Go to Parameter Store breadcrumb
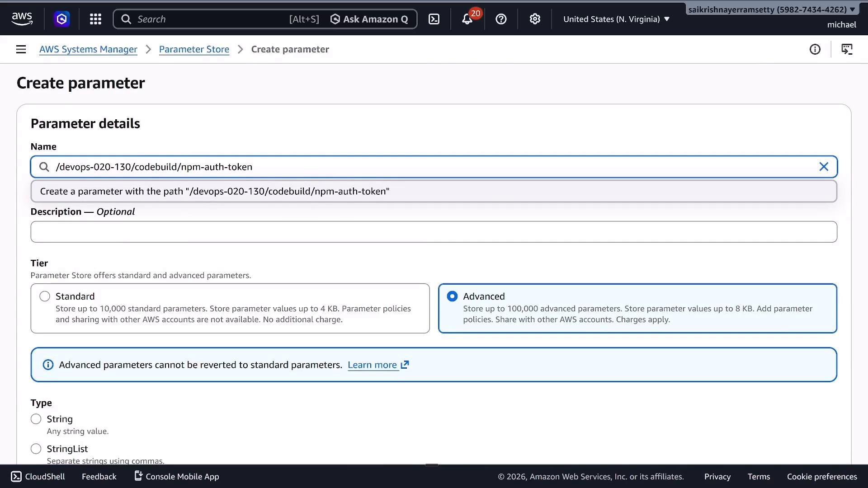Image resolution: width=868 pixels, height=488 pixels. click(194, 49)
